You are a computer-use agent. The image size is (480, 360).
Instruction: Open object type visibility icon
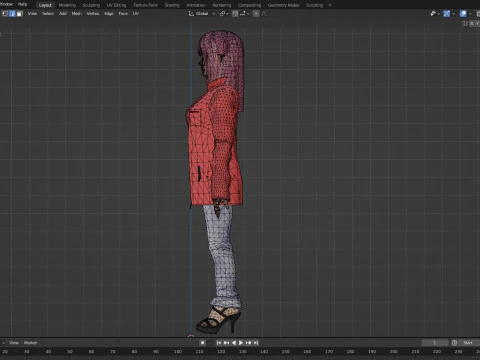pyautogui.click(x=433, y=14)
